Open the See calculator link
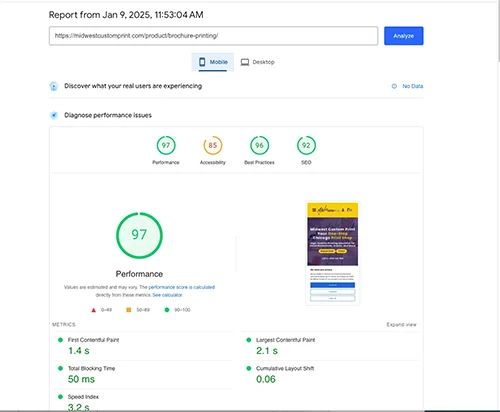This screenshot has height=412, width=500. (167, 295)
